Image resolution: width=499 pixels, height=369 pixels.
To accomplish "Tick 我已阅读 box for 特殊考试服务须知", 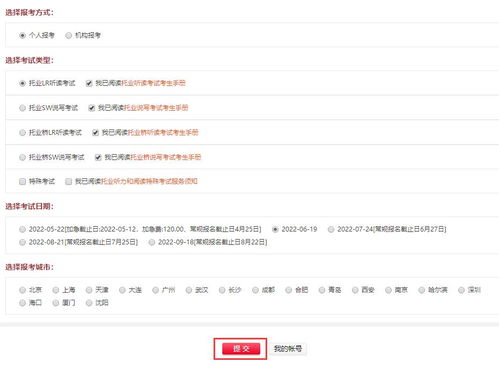I will pos(68,182).
